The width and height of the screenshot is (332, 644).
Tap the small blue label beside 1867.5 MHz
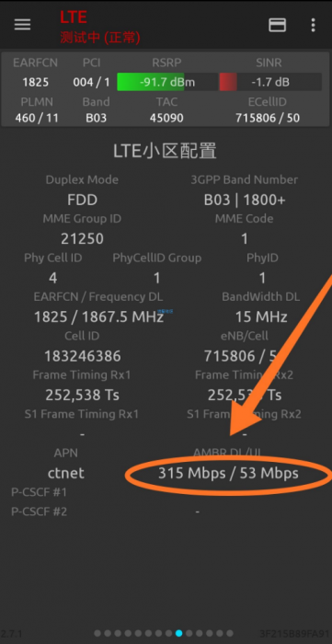click(168, 311)
